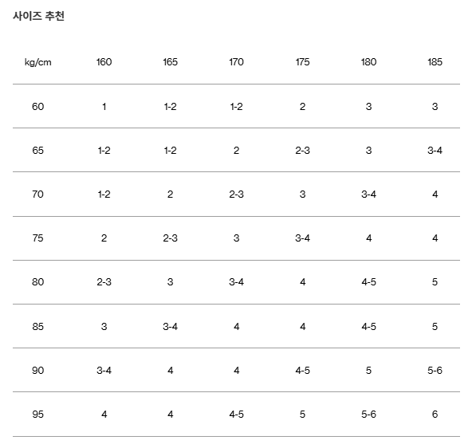Click size 1 cell in 60 kg row
476x448 pixels.
(x=104, y=107)
